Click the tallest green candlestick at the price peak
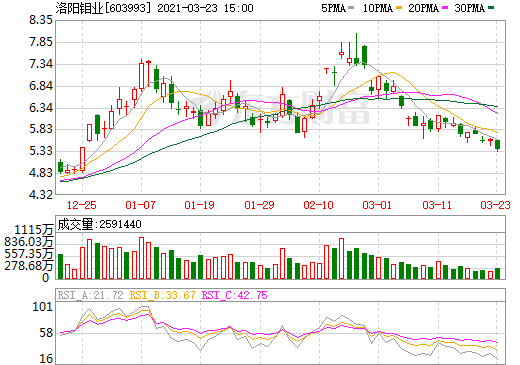Viewport: 520px width, 365px height. coord(356,49)
